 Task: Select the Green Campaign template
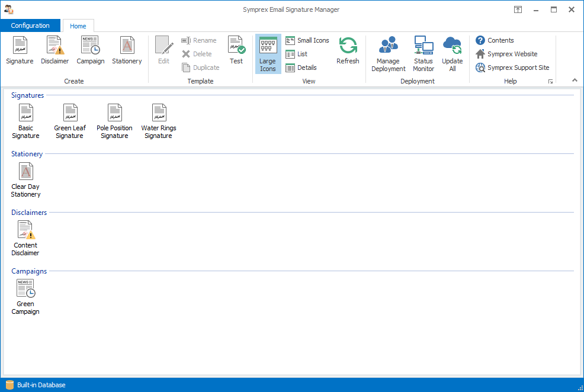point(25,297)
